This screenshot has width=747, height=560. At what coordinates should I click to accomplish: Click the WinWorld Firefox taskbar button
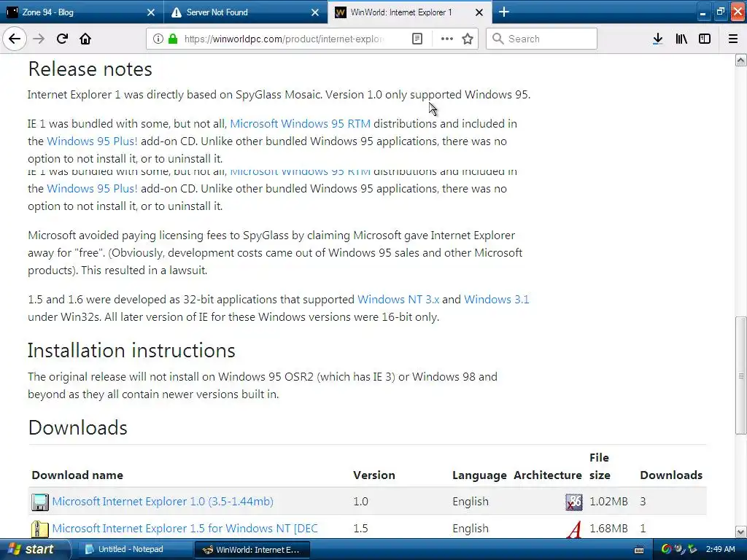[x=252, y=550]
